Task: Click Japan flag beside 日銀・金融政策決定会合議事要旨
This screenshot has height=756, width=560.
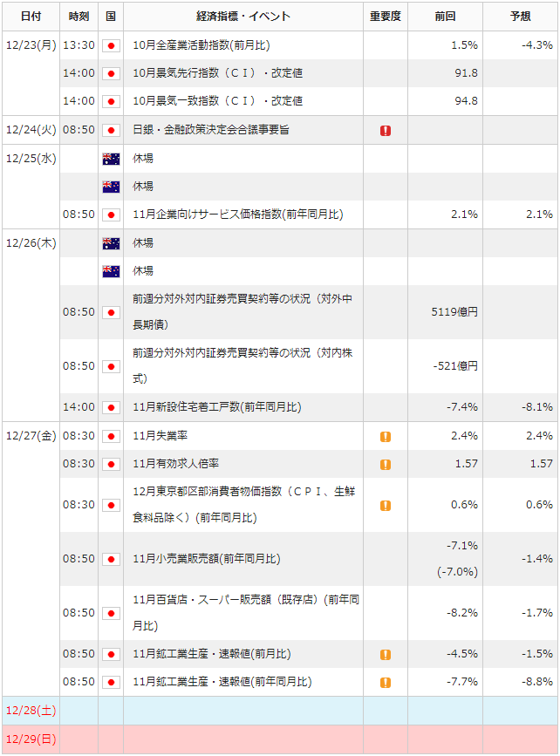Action: (x=111, y=130)
